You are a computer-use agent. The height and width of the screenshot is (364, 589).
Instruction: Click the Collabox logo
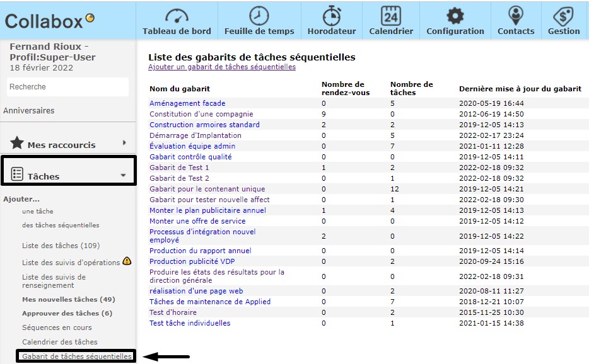pyautogui.click(x=50, y=21)
